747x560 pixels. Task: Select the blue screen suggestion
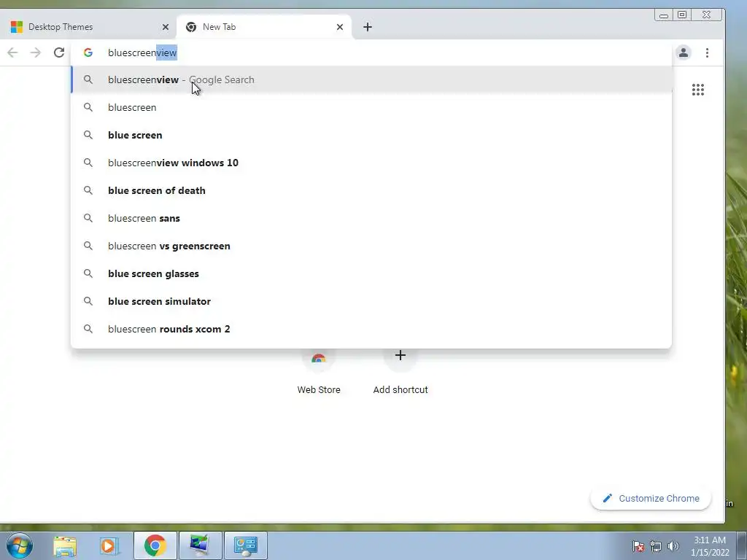pos(371,135)
